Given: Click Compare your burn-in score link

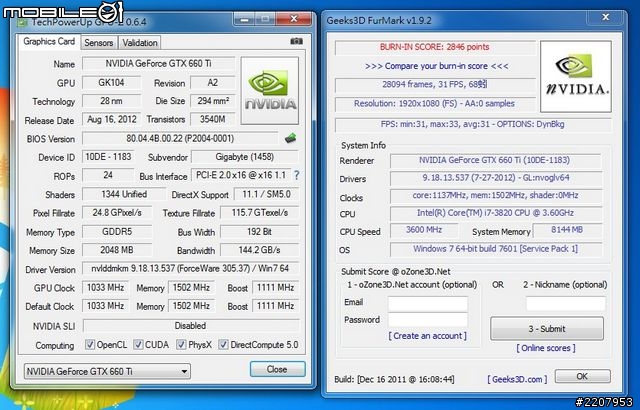Looking at the screenshot, I should (437, 66).
